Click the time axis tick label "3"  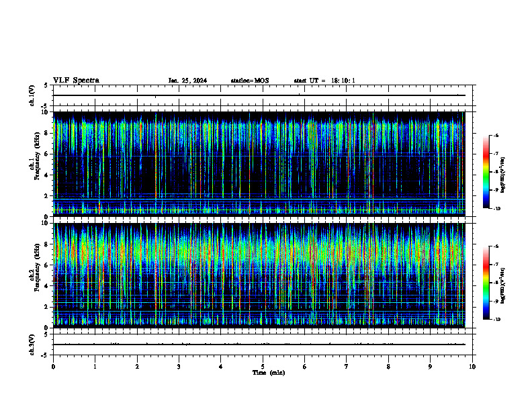coord(179,367)
